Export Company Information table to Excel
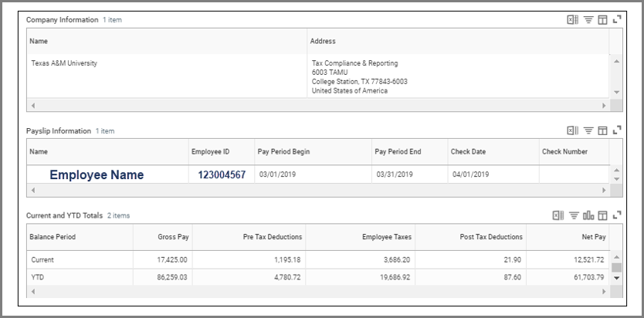Screen dimensions: 644x318 [x=572, y=20]
